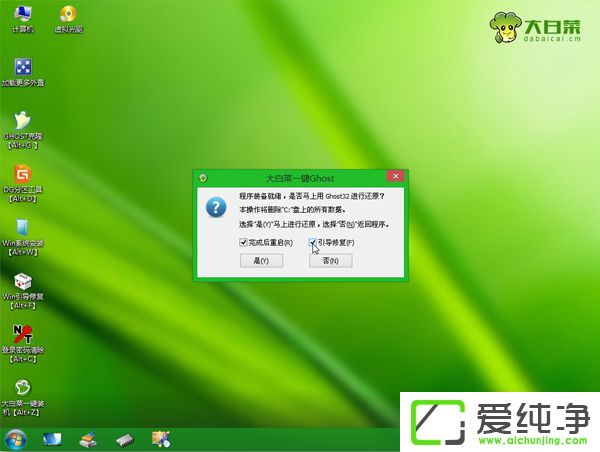This screenshot has height=452, width=600.
Task: Click the brush-and-books icon in the taskbar
Action: [88, 438]
